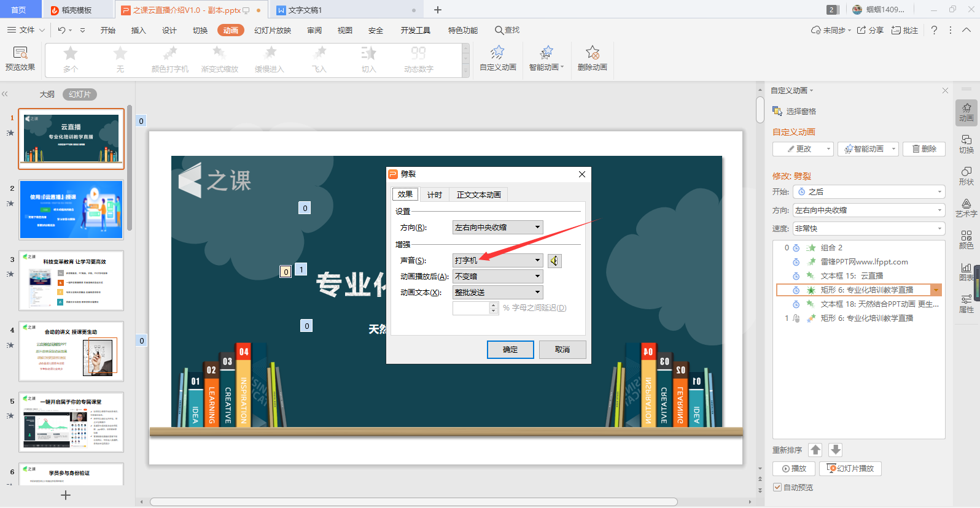
Task: Open the help question mark icon
Action: (934, 30)
